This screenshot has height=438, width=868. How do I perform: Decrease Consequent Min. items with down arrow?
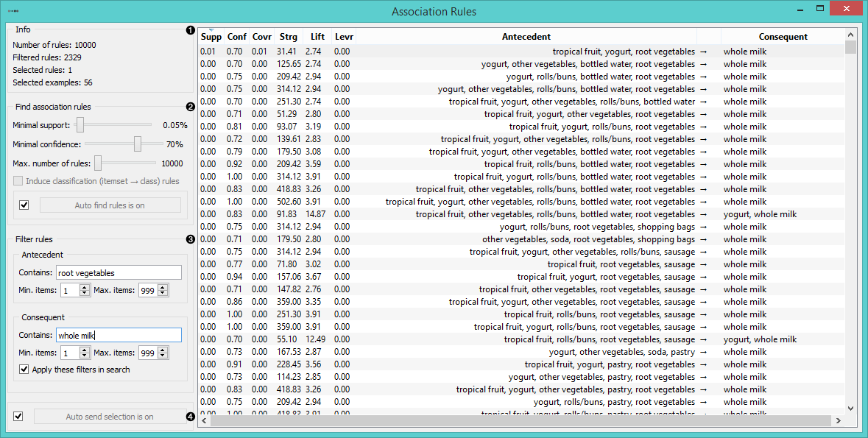[x=85, y=356]
